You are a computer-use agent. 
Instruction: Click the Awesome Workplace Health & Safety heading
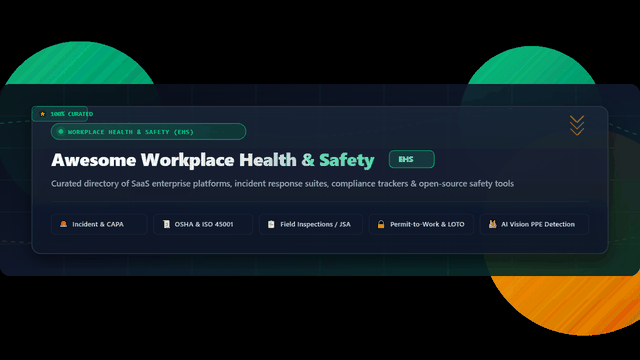click(x=213, y=160)
